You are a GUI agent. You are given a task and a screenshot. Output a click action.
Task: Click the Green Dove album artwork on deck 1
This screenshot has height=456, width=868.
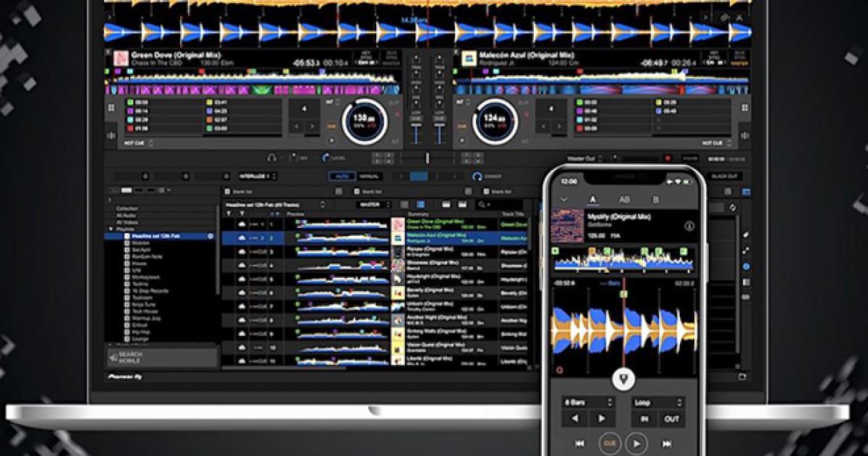click(121, 59)
